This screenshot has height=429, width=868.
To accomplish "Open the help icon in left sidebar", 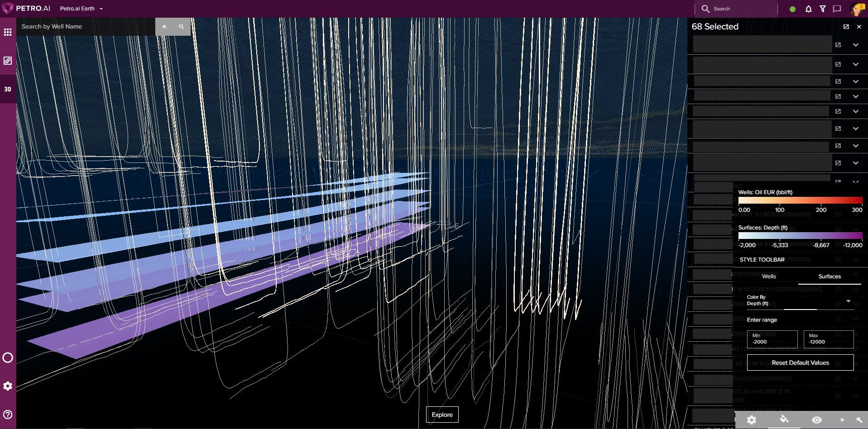I will [8, 415].
